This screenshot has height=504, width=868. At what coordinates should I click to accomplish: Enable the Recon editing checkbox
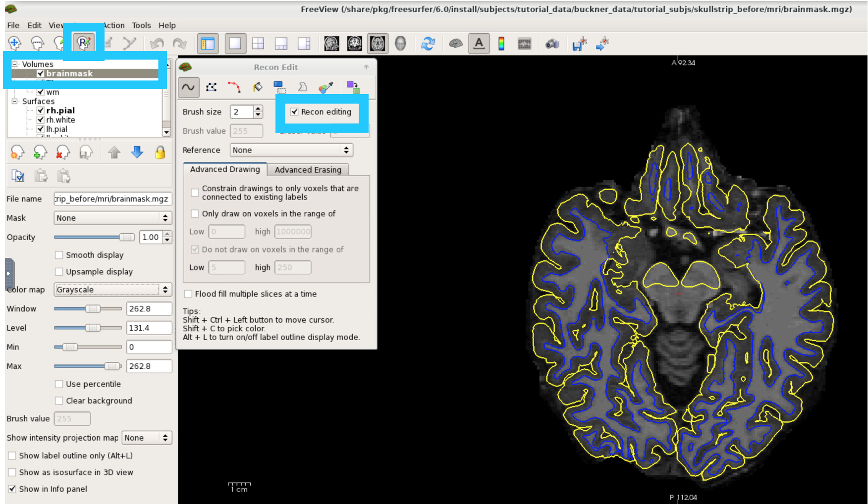click(294, 112)
